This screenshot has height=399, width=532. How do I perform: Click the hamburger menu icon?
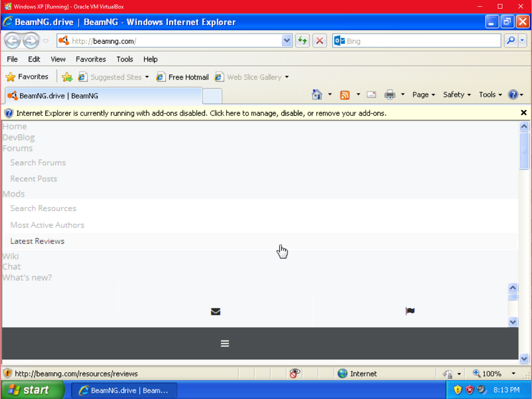pyautogui.click(x=225, y=344)
